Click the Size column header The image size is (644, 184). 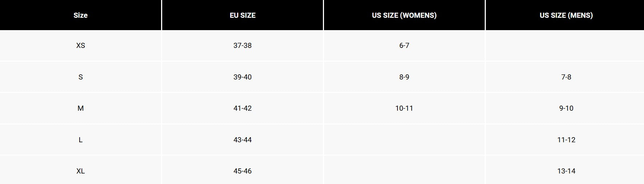click(80, 15)
